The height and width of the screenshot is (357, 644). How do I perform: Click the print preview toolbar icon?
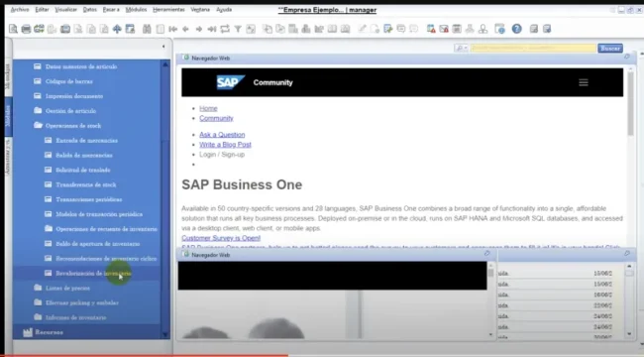13,29
